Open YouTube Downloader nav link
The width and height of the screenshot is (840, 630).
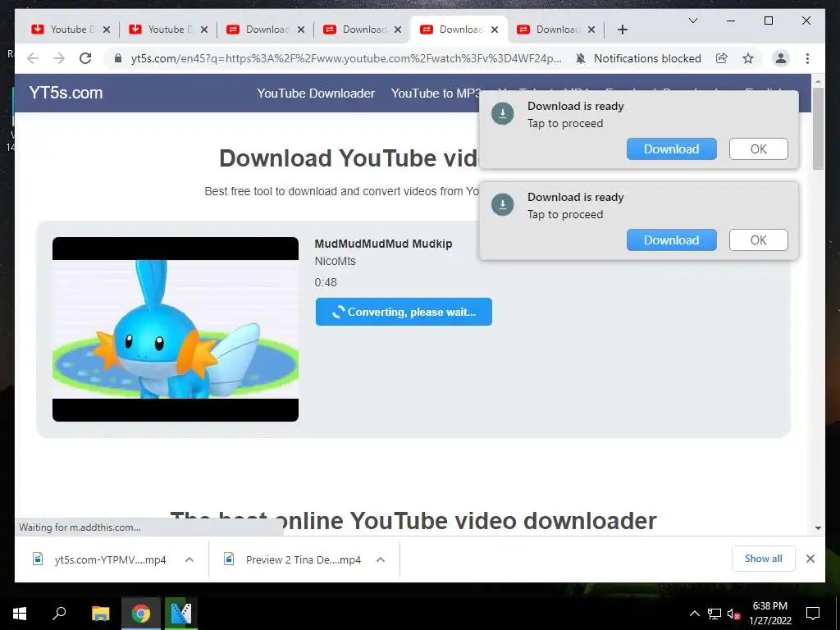[316, 94]
